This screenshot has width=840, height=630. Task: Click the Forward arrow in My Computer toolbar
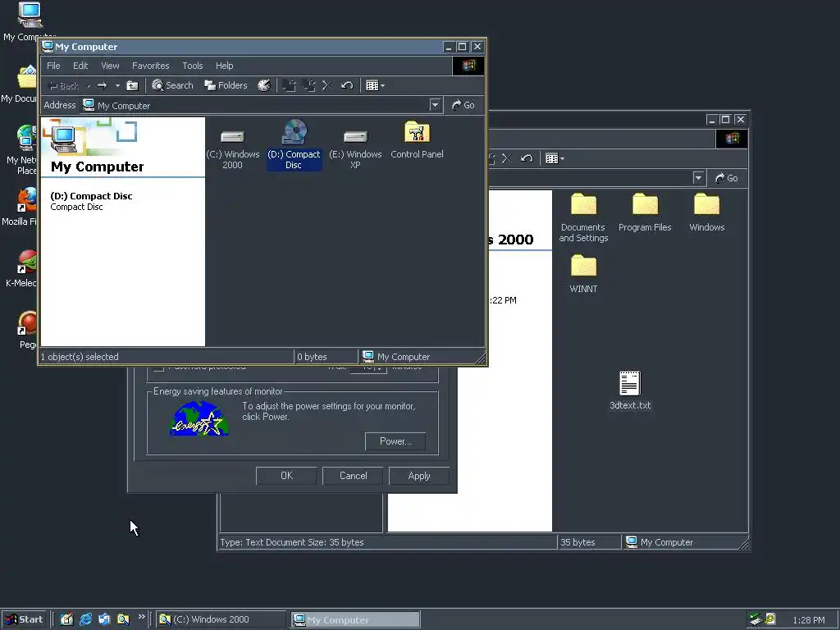(103, 85)
